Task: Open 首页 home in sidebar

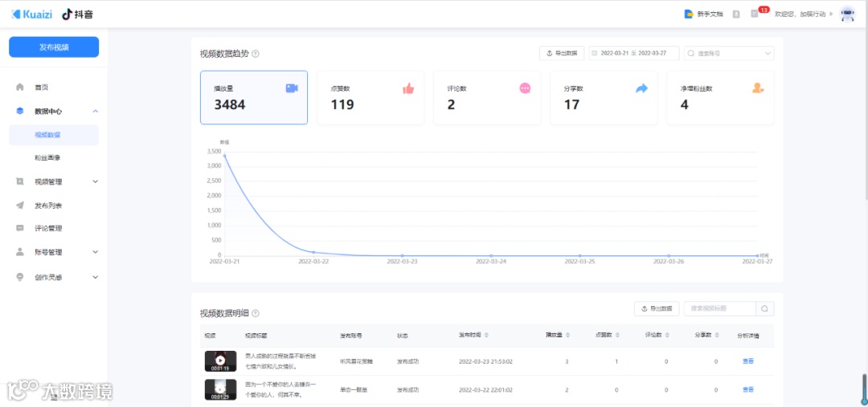Action: [x=42, y=88]
